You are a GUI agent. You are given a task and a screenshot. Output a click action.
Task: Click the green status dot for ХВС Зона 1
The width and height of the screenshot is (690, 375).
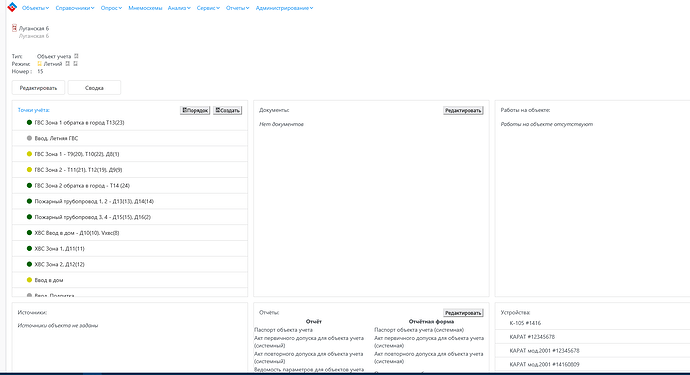pyautogui.click(x=29, y=249)
